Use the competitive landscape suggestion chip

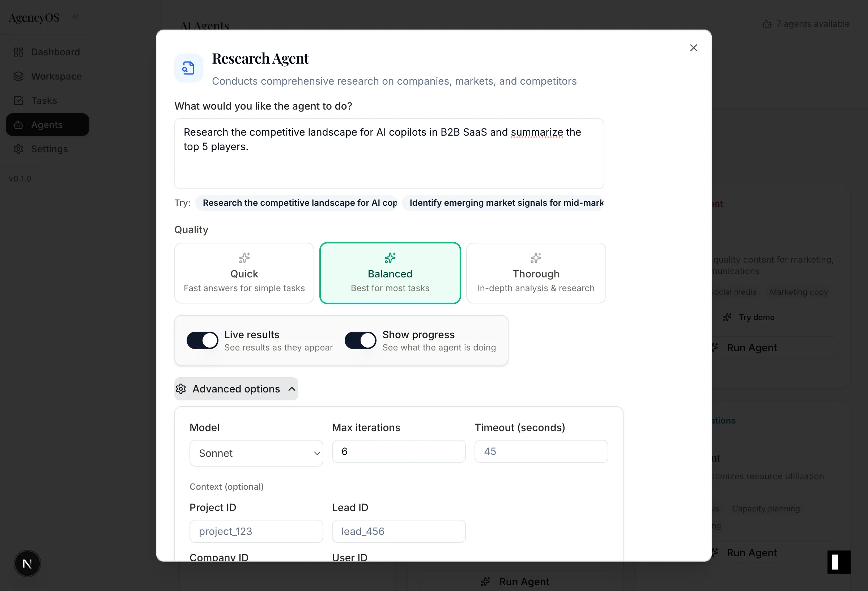(x=297, y=203)
